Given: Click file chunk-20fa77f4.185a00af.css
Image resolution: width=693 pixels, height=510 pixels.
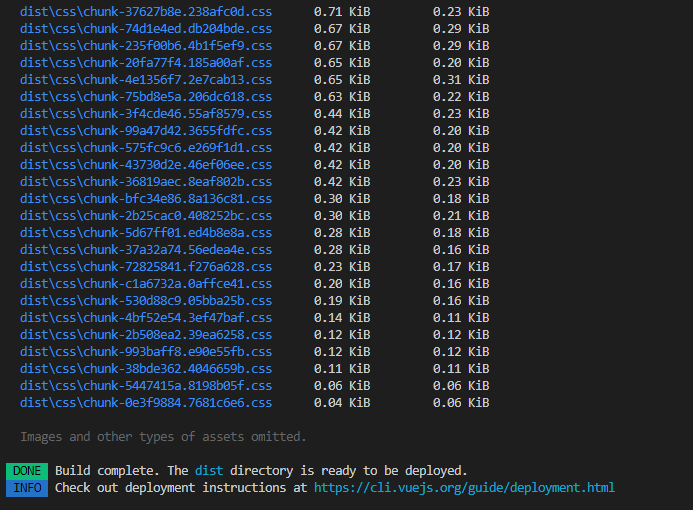Looking at the screenshot, I should point(146,63).
